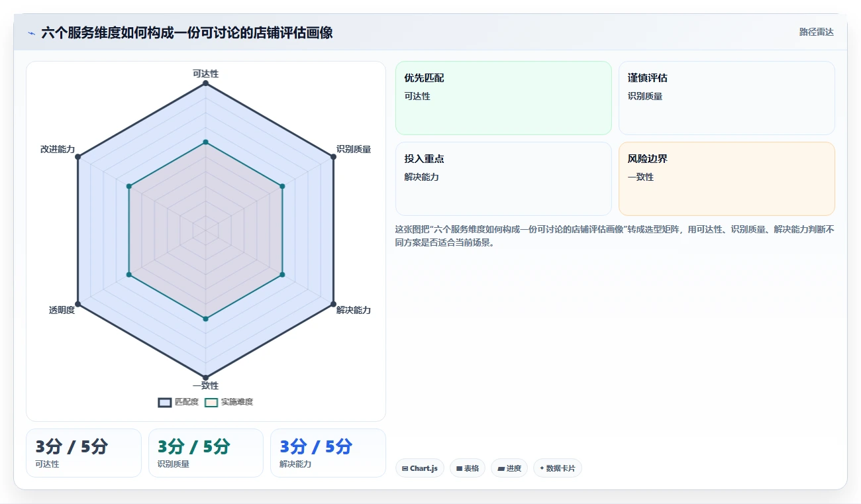Click the 匹配度 legend color box
Image resolution: width=861 pixels, height=504 pixels.
point(165,402)
